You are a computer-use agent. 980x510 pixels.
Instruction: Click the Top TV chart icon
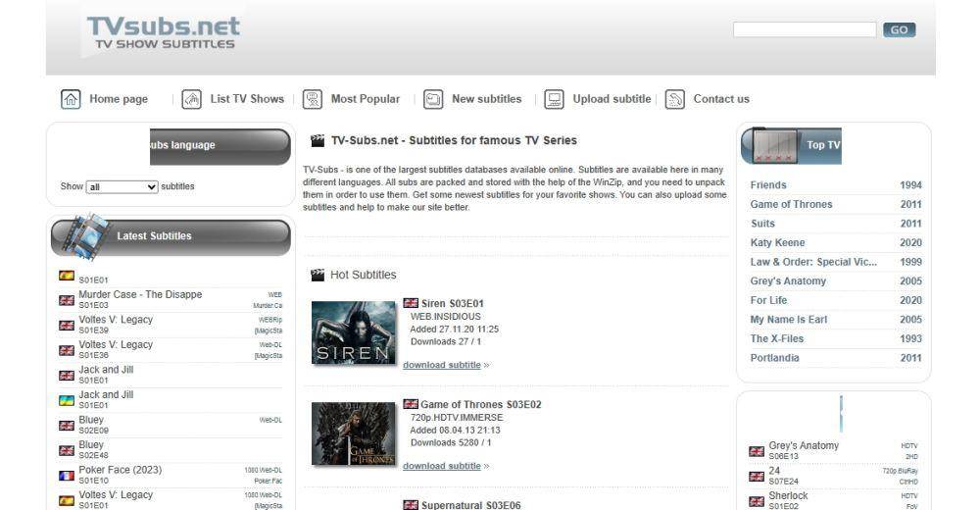pos(775,146)
